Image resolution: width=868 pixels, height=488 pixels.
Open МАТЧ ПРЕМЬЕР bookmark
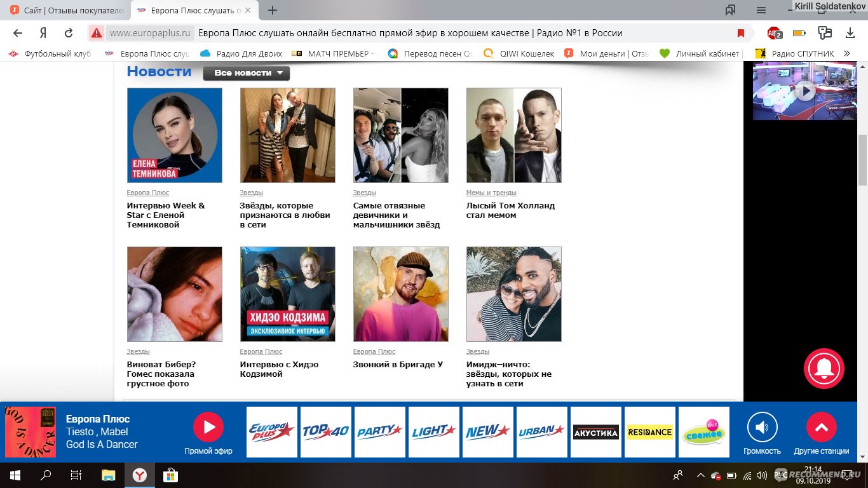coord(334,53)
